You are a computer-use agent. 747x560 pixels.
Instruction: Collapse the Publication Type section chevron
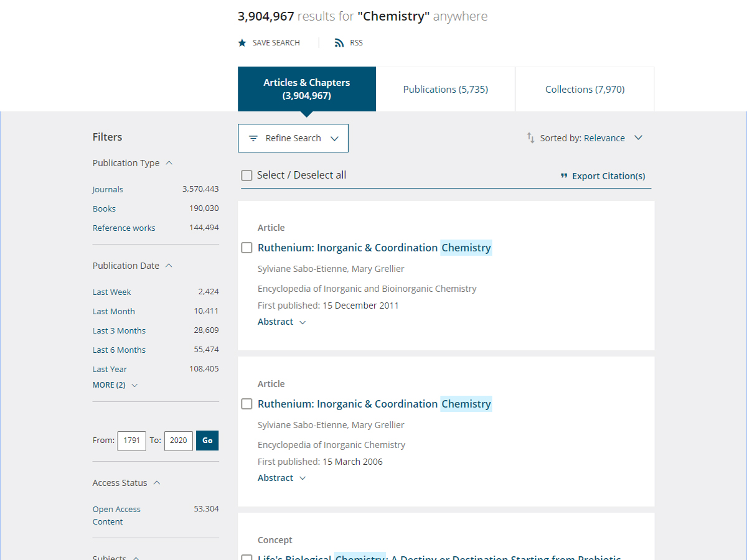tap(169, 163)
